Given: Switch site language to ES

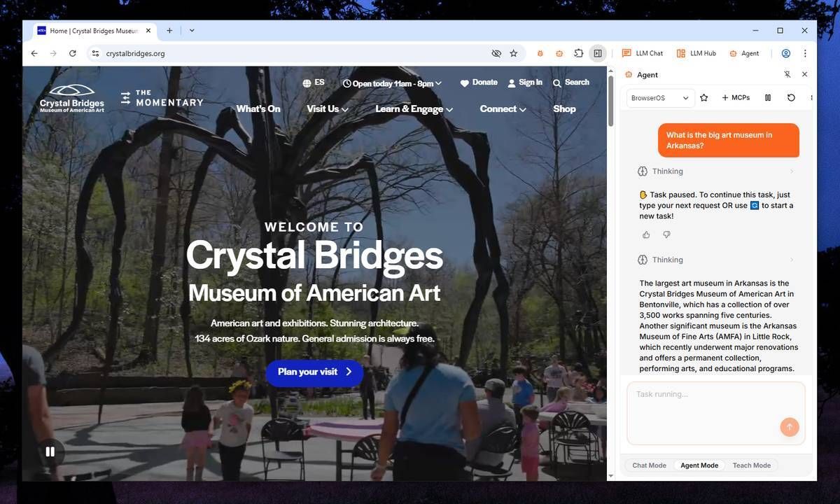Looking at the screenshot, I should click(314, 83).
